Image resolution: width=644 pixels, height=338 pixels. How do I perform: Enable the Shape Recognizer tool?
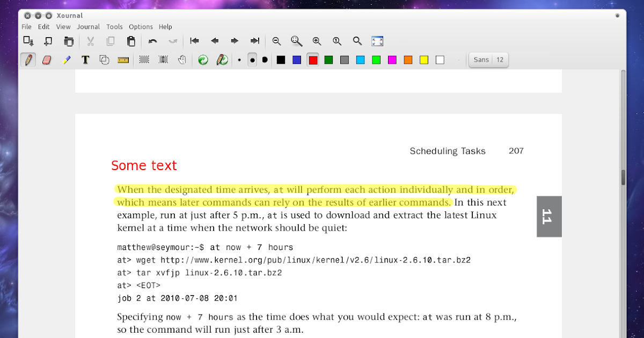[105, 60]
